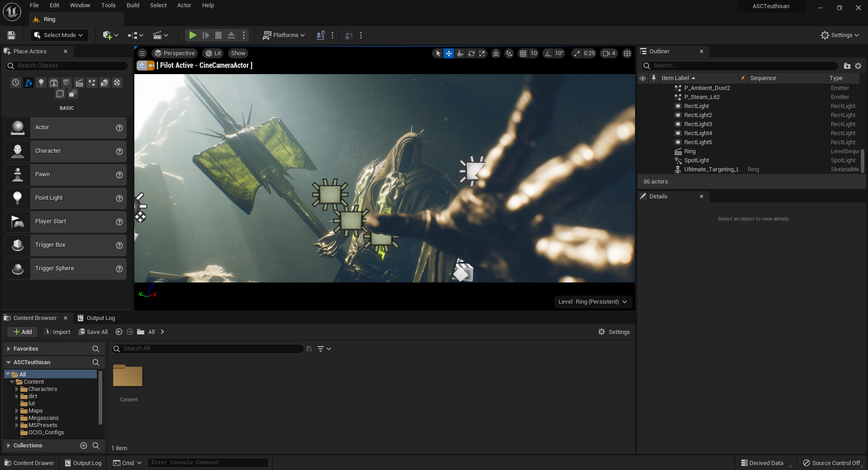The image size is (868, 470).
Task: Activate the scale transform tool
Action: click(482, 53)
